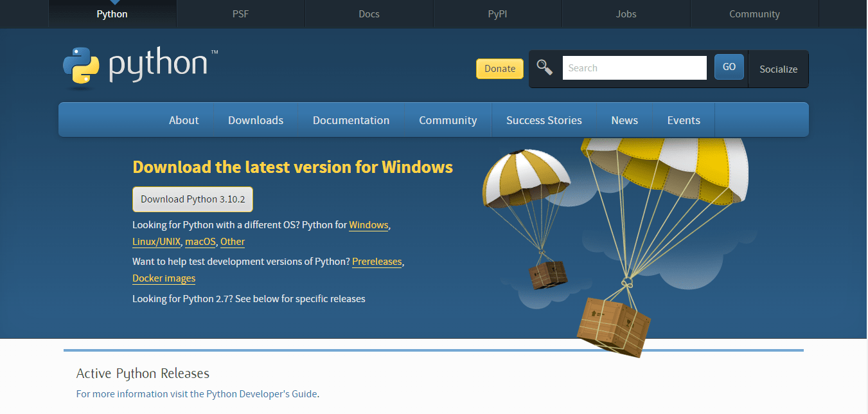This screenshot has height=414, width=868.
Task: Click the Python logo in header
Action: (140, 66)
